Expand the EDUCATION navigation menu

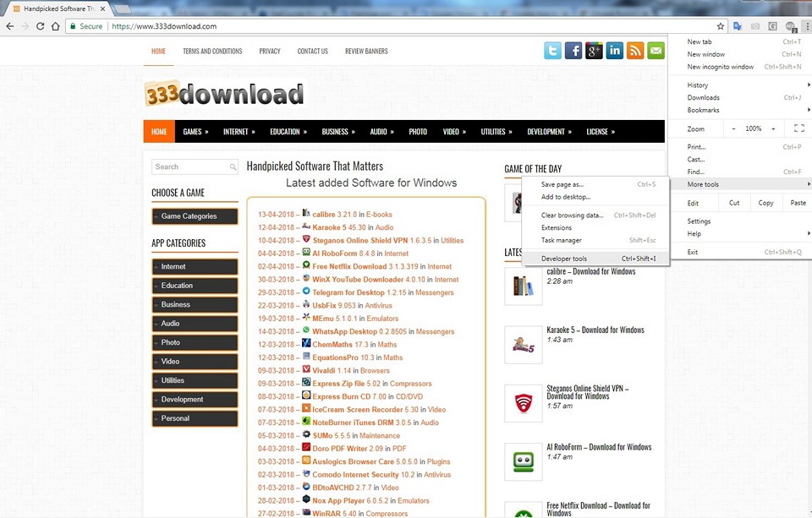(x=288, y=132)
